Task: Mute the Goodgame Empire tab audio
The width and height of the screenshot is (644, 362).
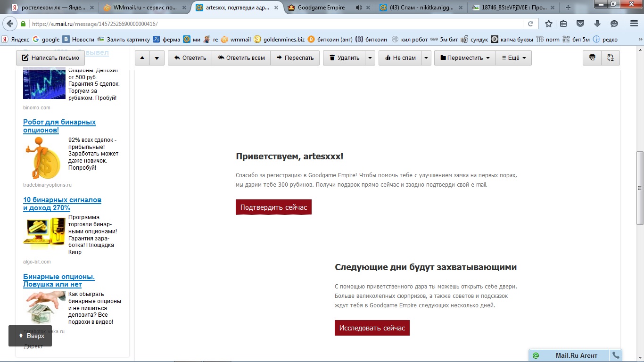Action: (x=359, y=8)
